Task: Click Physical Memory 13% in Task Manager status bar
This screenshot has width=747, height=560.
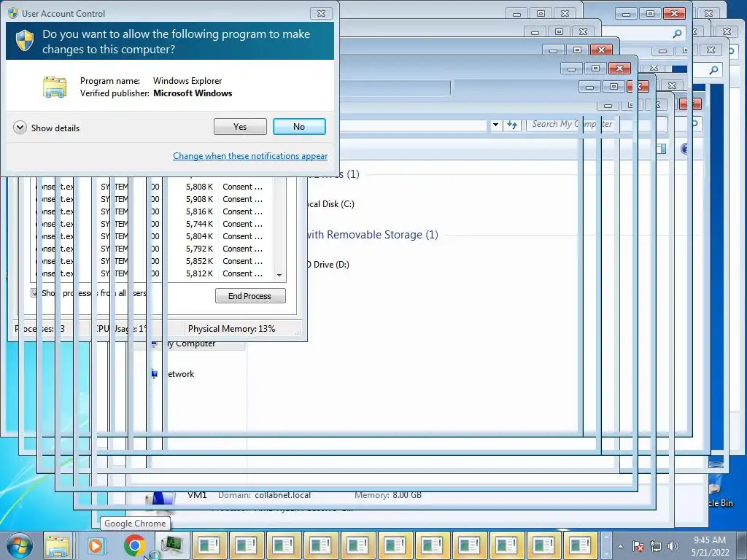Action: 231,329
